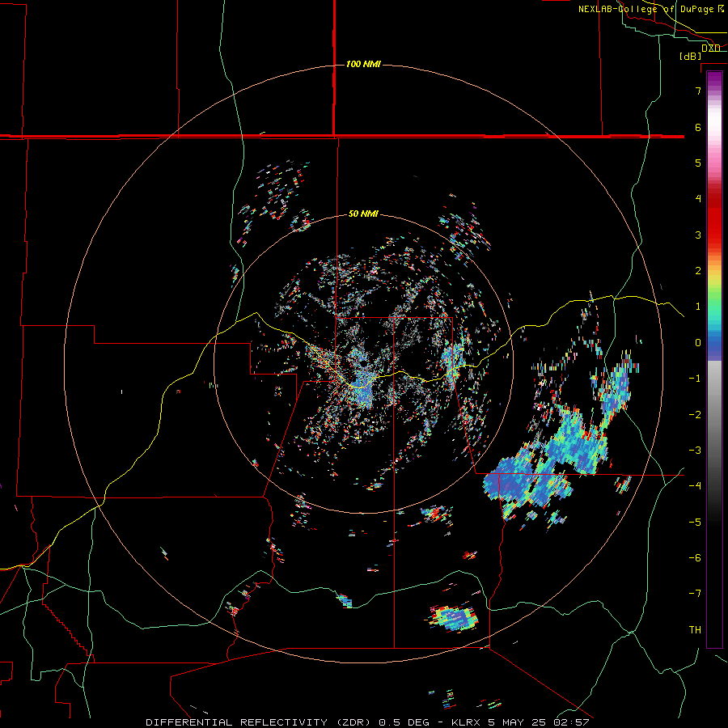728x728 pixels.
Task: Click the "5 MAY 25 02:57" timestamp
Action: point(539,722)
